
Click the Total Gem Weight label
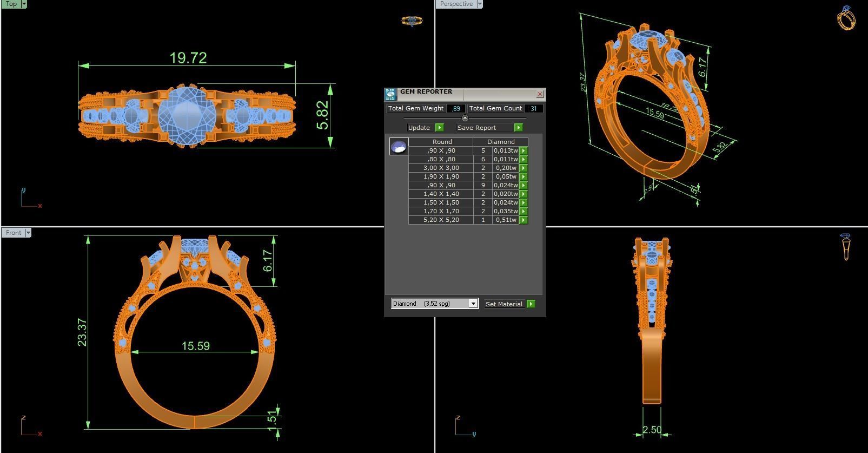415,108
